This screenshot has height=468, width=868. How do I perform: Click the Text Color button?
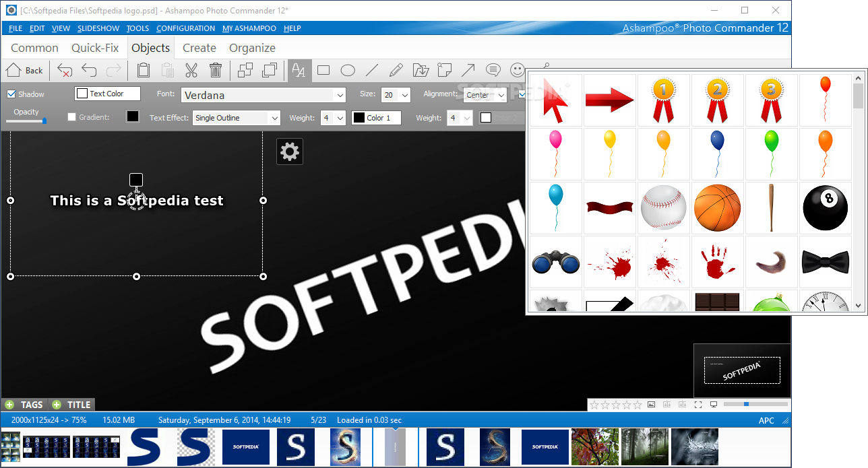pos(108,94)
